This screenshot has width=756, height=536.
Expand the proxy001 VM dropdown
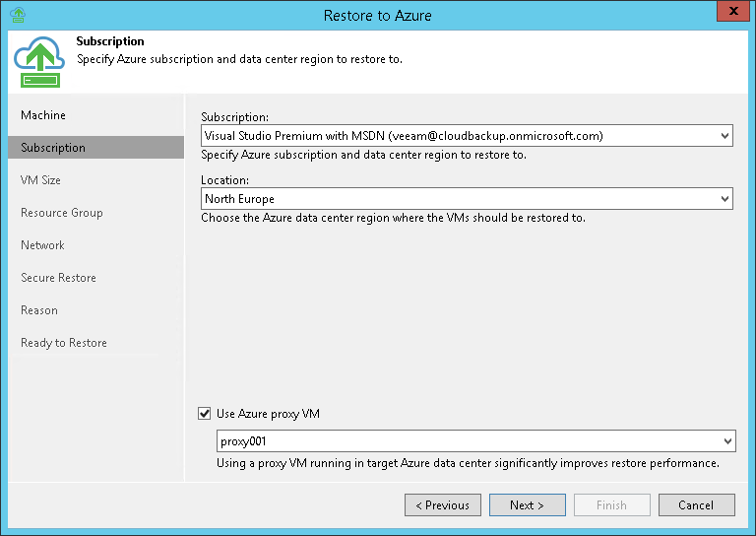[x=727, y=441]
